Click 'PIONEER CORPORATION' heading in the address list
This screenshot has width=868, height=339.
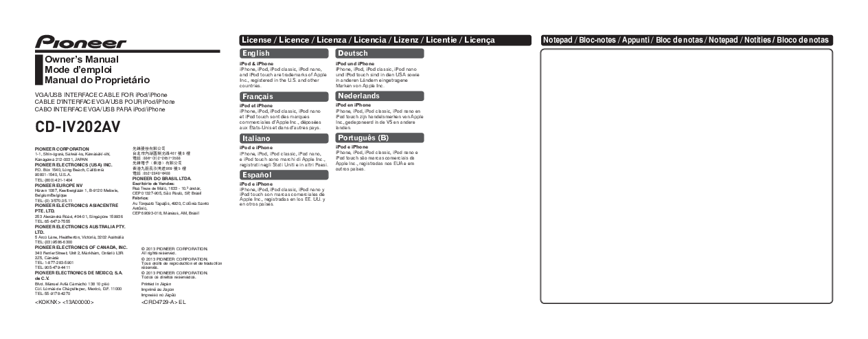62,149
